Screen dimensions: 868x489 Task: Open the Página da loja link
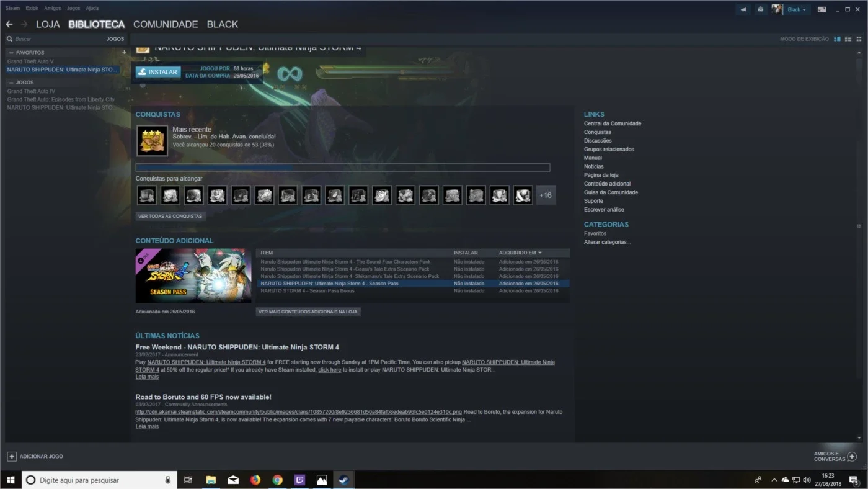(601, 175)
